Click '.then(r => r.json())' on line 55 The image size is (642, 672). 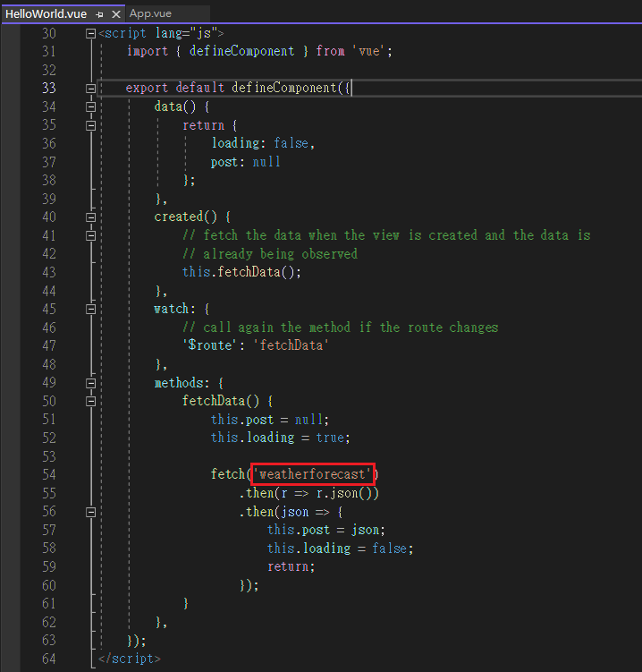(x=308, y=493)
